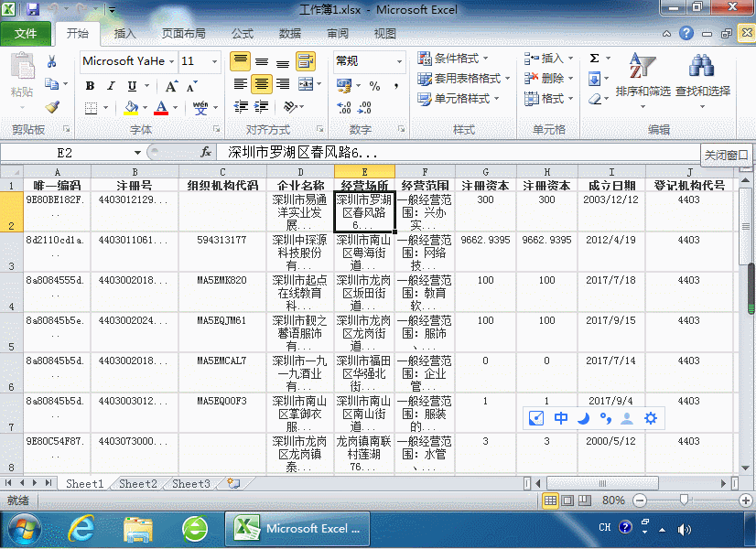
Task: Switch to Sheet2 tab
Action: (x=138, y=483)
